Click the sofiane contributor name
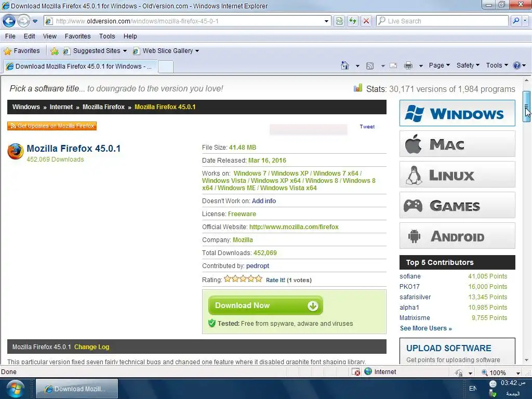The height and width of the screenshot is (399, 532). [410, 276]
